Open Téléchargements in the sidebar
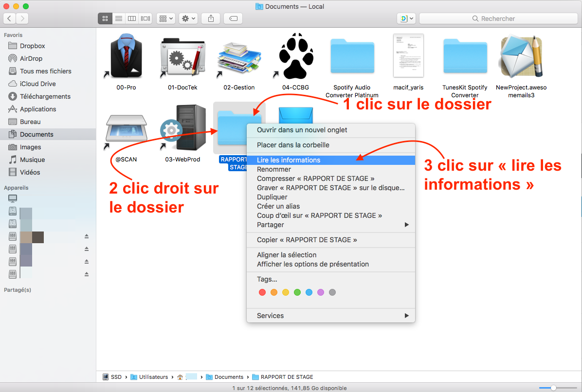This screenshot has width=582, height=392. pos(45,96)
